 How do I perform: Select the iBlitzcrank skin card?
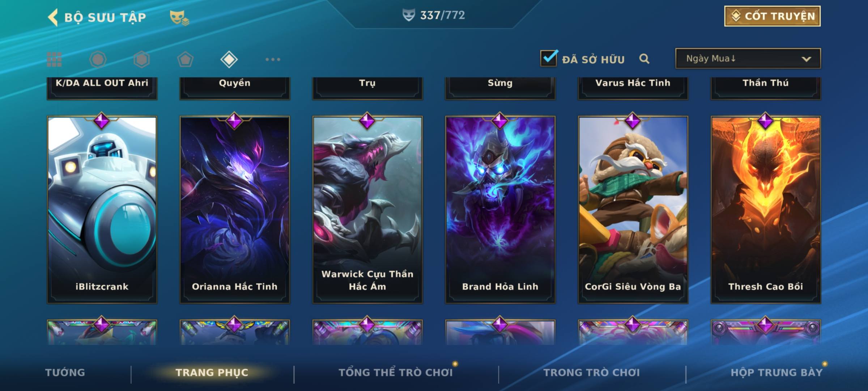pos(102,210)
